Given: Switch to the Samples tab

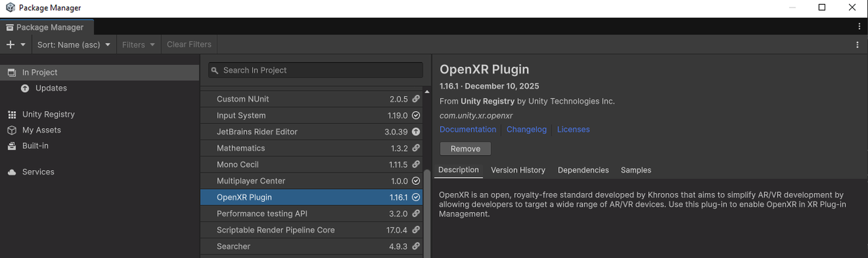Looking at the screenshot, I should coord(635,170).
